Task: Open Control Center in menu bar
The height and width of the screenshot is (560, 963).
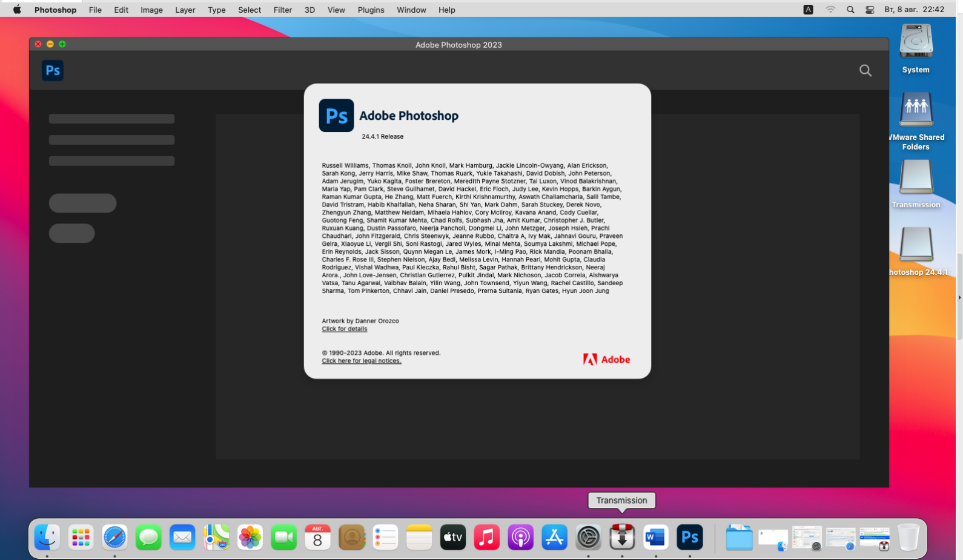Action: pos(870,10)
